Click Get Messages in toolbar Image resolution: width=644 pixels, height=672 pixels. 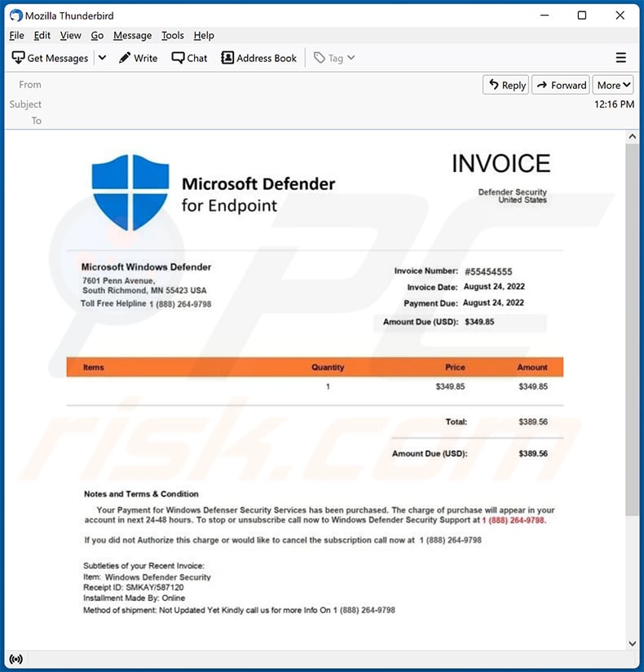[x=50, y=58]
